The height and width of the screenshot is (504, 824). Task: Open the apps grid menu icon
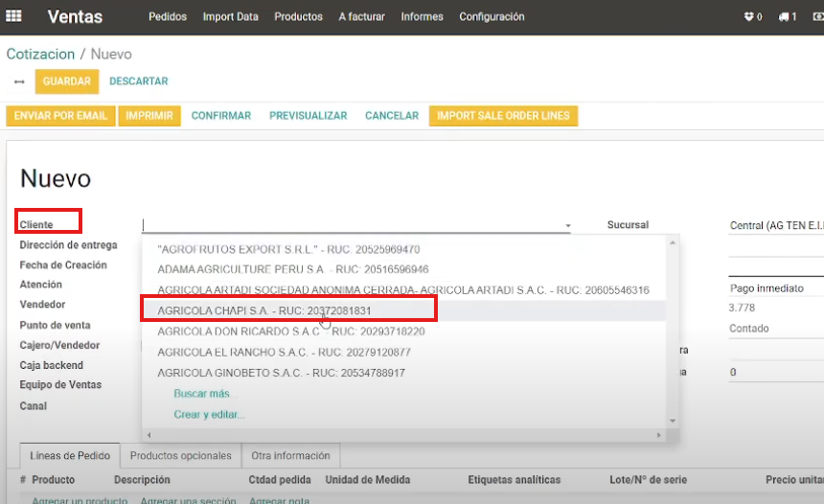point(14,17)
